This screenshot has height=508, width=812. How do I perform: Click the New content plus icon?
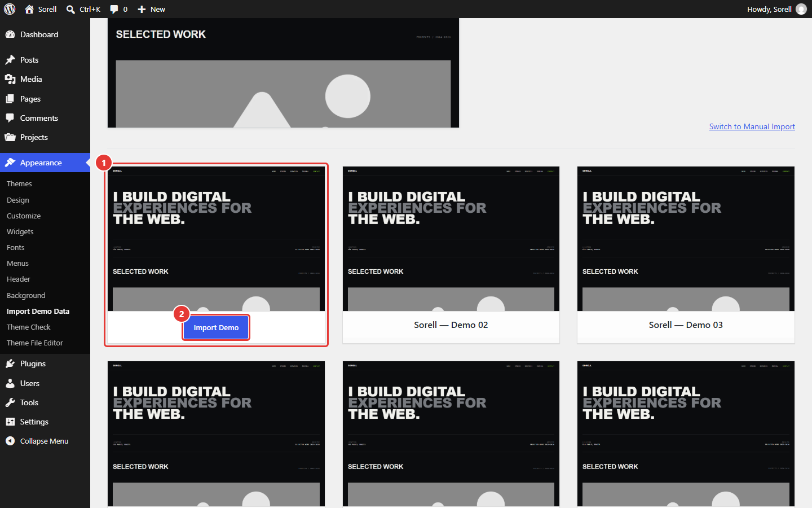point(142,9)
